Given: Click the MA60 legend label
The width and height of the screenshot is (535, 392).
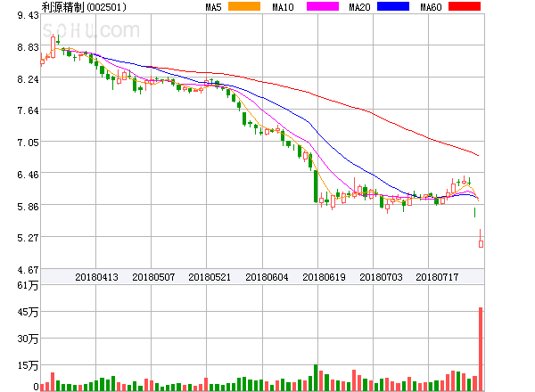Looking at the screenshot, I should (x=431, y=7).
